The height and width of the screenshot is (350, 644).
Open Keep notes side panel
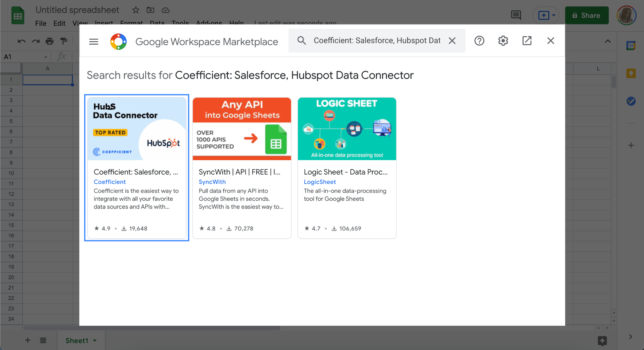pyautogui.click(x=631, y=73)
